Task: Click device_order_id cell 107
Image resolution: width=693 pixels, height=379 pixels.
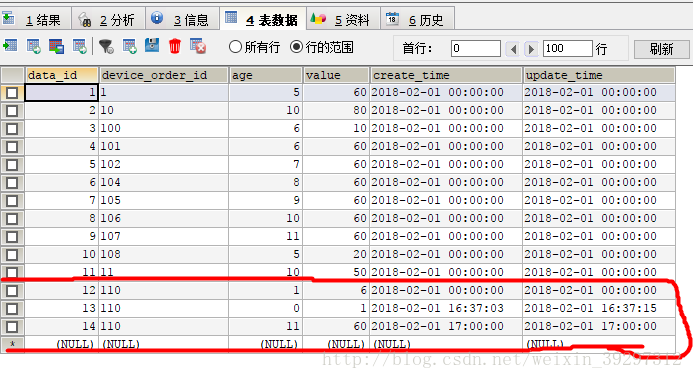Action: click(164, 236)
